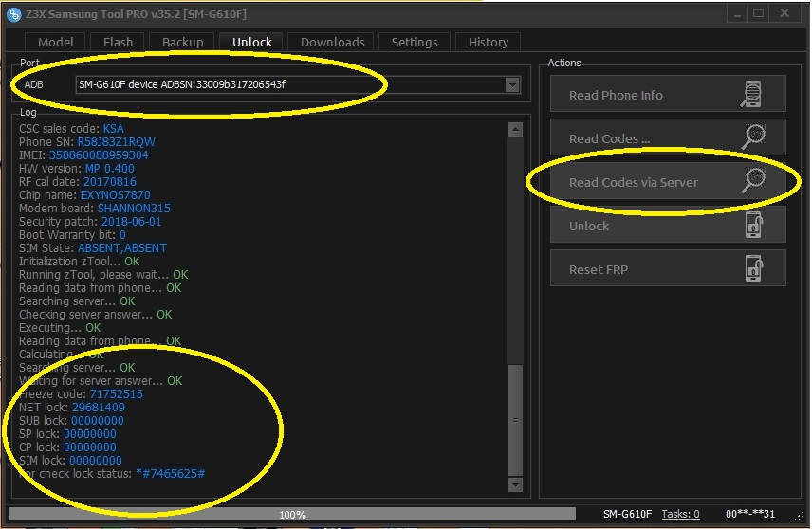Image resolution: width=812 pixels, height=529 pixels.
Task: Click the IMEI value 358860088959304
Action: tap(99, 155)
